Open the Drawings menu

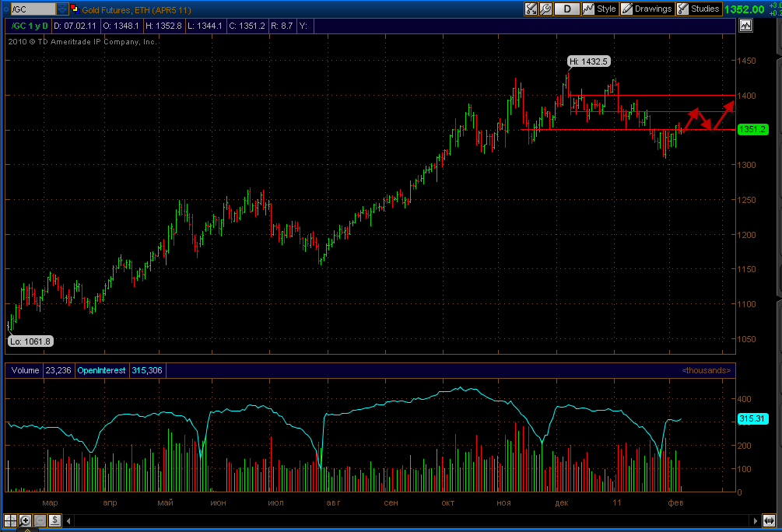click(x=647, y=9)
